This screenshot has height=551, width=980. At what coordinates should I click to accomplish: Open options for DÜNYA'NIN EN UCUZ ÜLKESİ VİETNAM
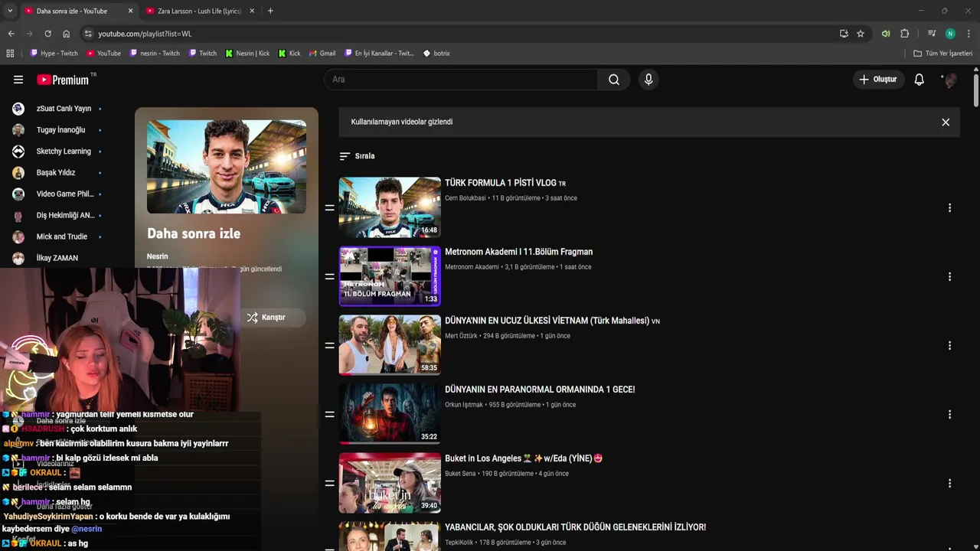click(x=949, y=345)
